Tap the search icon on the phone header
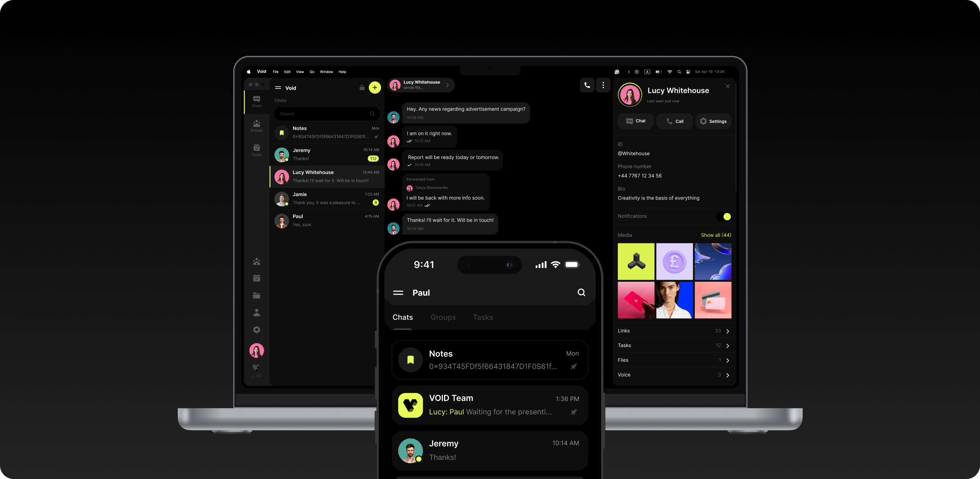The width and height of the screenshot is (980, 479). [581, 292]
